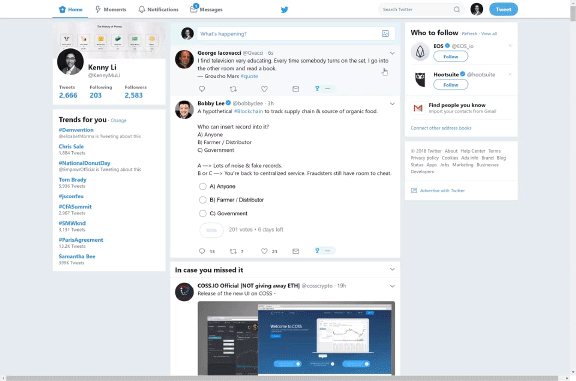576x381 pixels.
Task: Click George Iacovacci's avatar
Action: [x=184, y=59]
